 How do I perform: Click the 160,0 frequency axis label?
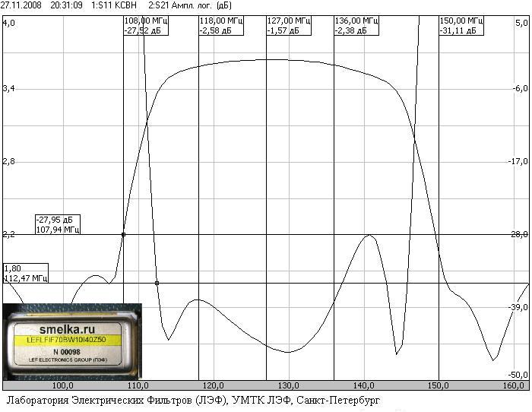click(x=513, y=385)
